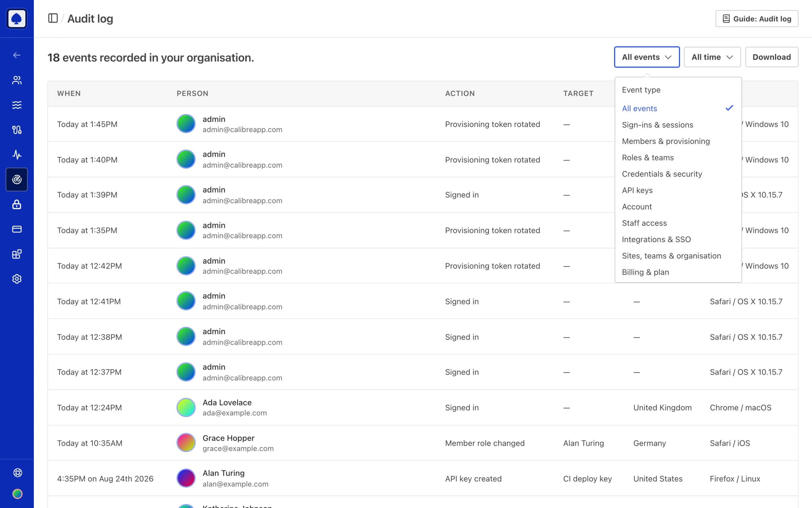Click 'Provisioning token rotated' in 1:40PM row
Screen dimensions: 812x508
coord(492,160)
